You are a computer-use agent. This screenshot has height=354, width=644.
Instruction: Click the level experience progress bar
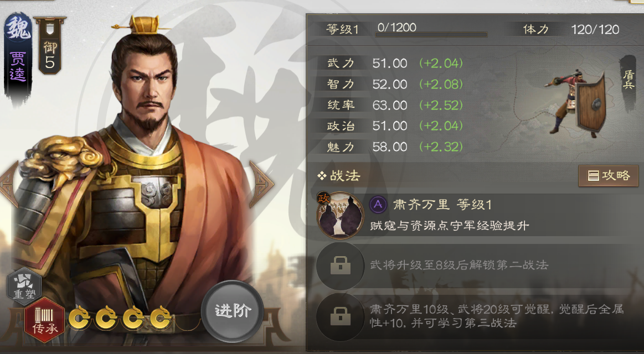(x=431, y=34)
